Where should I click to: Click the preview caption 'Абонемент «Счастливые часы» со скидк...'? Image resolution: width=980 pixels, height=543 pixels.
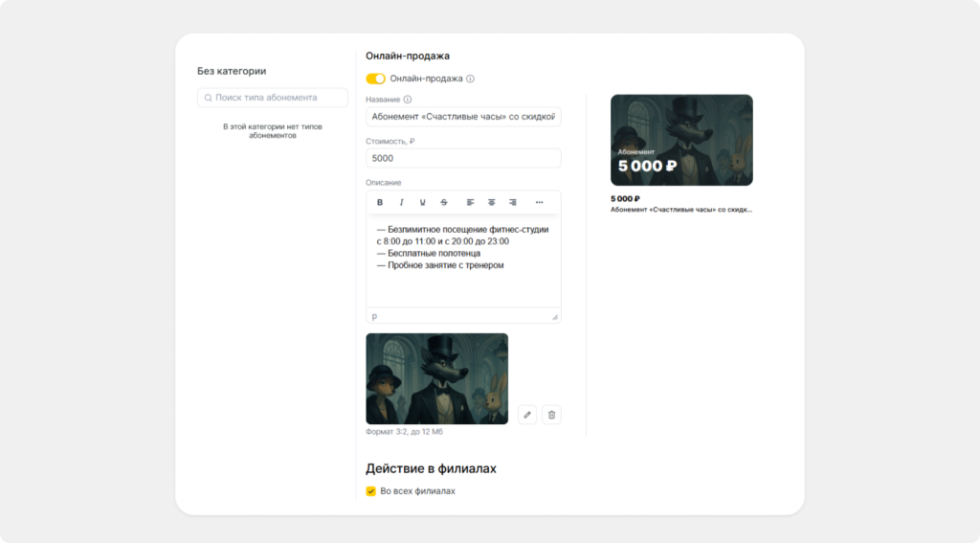click(x=681, y=210)
